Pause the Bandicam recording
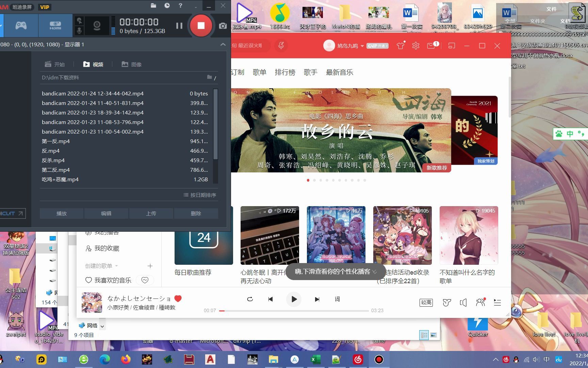588x368 pixels. [x=179, y=26]
